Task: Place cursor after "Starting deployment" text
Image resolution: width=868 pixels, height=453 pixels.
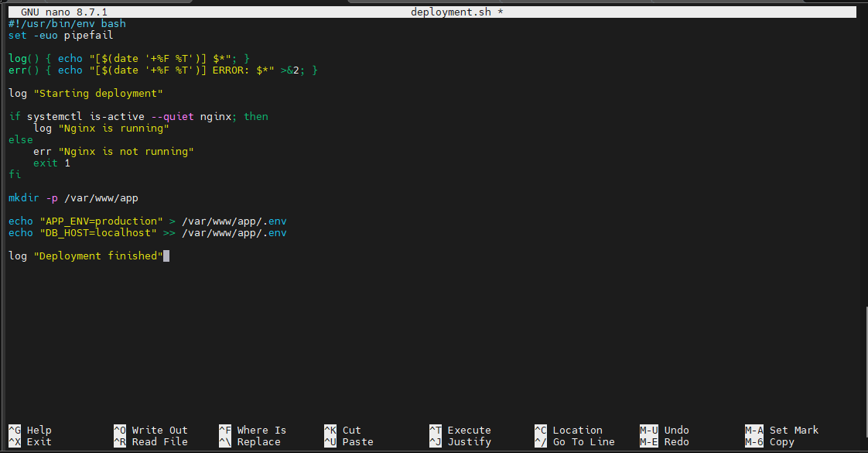Action: pyautogui.click(x=163, y=94)
